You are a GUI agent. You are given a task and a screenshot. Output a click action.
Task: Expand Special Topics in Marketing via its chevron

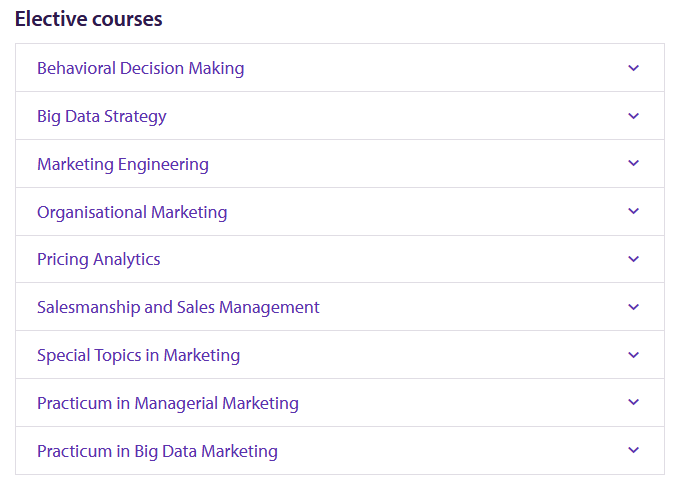[633, 355]
